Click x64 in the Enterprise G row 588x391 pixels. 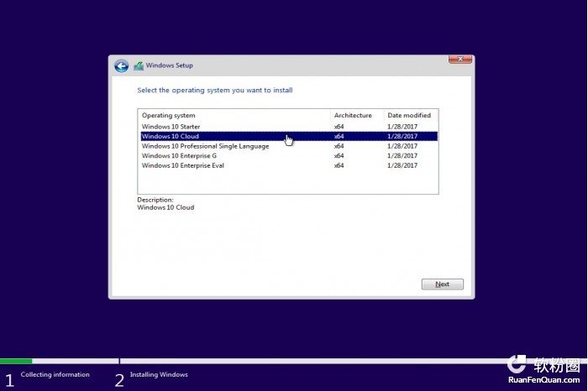[339, 156]
